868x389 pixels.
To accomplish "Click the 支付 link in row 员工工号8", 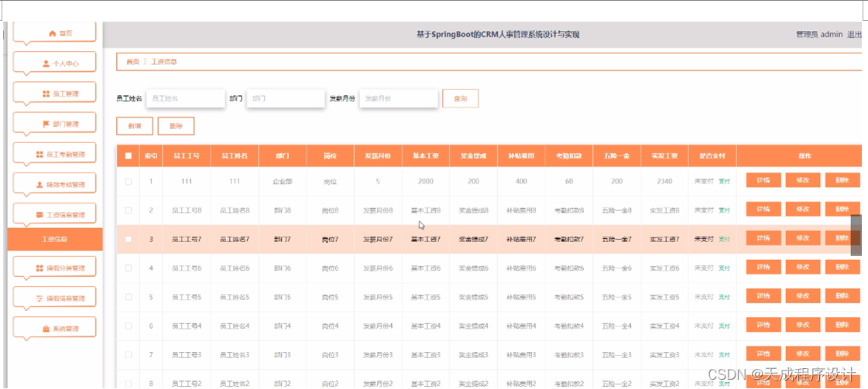I will (x=724, y=210).
